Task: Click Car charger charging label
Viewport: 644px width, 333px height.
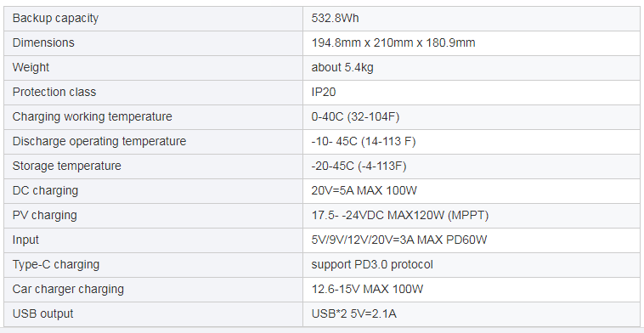Action: 68,289
